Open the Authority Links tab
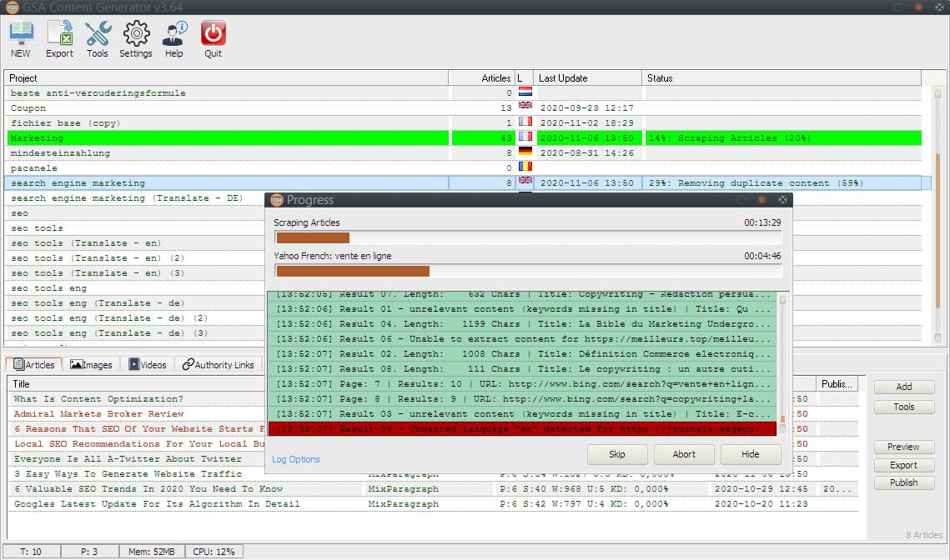Screen dimensions: 950x560 click(219, 365)
